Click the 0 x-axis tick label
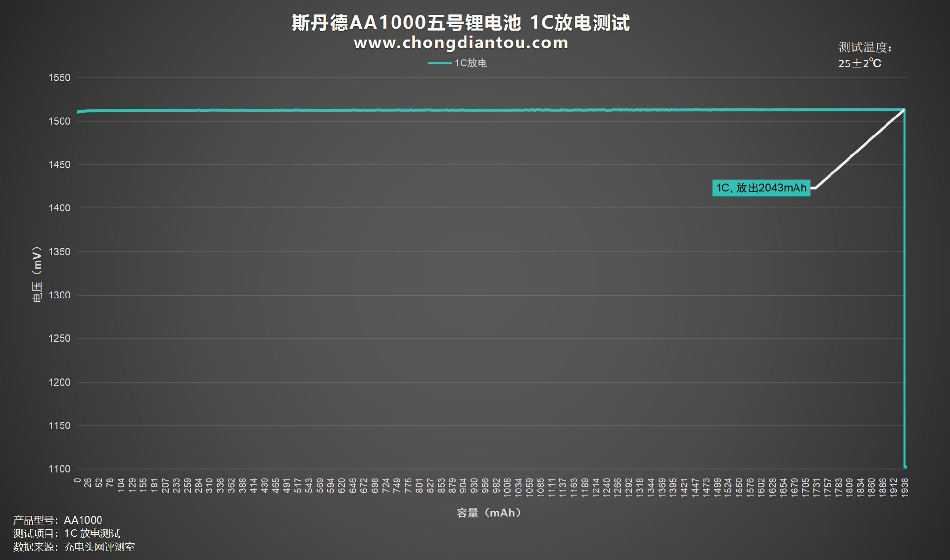The image size is (950, 560). [77, 480]
